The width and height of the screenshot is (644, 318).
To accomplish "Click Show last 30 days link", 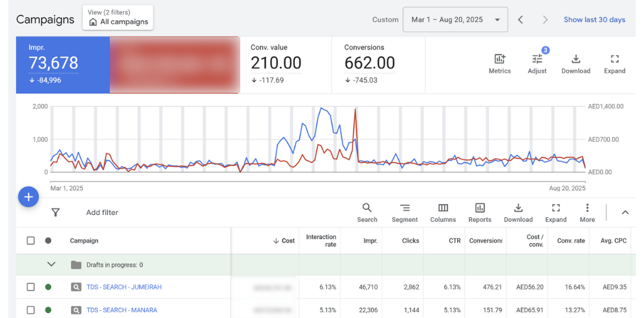I will tap(594, 20).
